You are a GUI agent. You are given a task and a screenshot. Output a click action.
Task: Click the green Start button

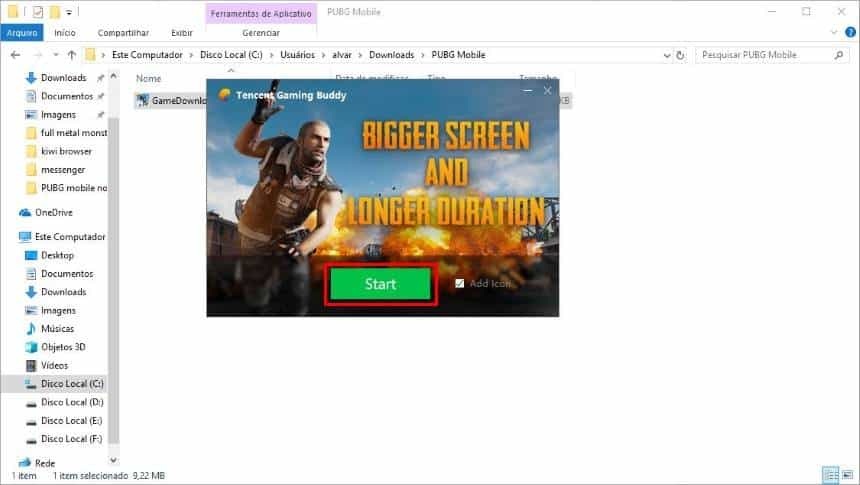tap(381, 284)
